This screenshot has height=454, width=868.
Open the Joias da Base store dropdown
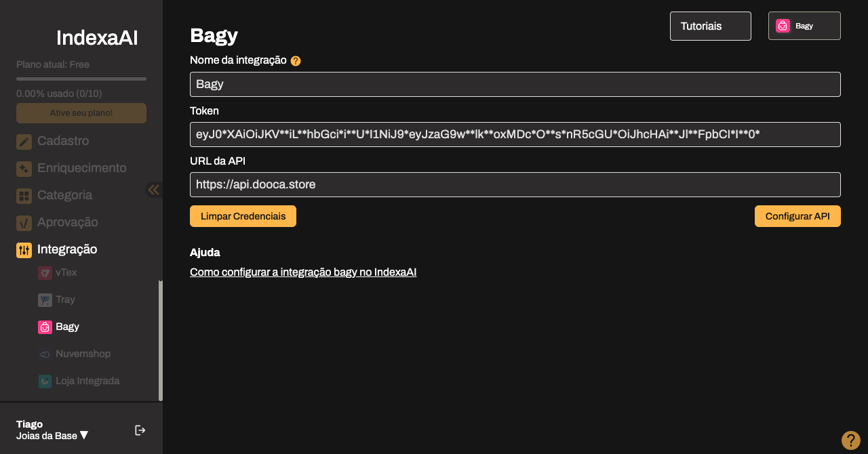52,436
